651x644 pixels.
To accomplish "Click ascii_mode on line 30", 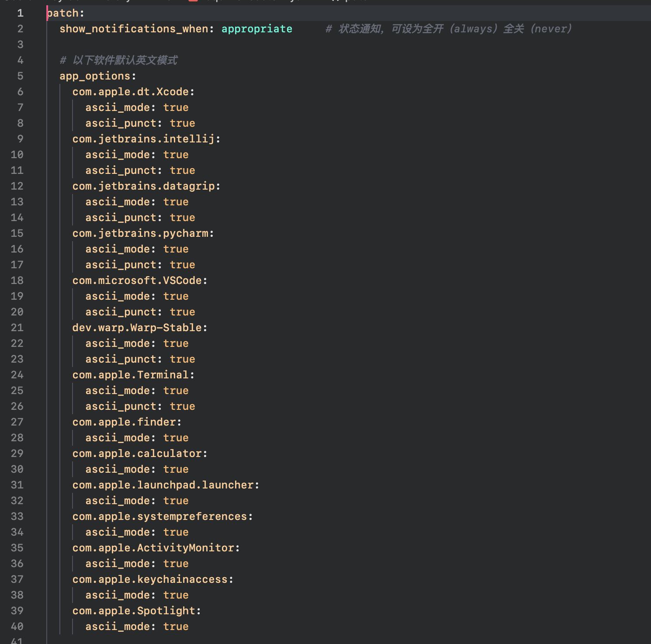I will pyautogui.click(x=121, y=469).
